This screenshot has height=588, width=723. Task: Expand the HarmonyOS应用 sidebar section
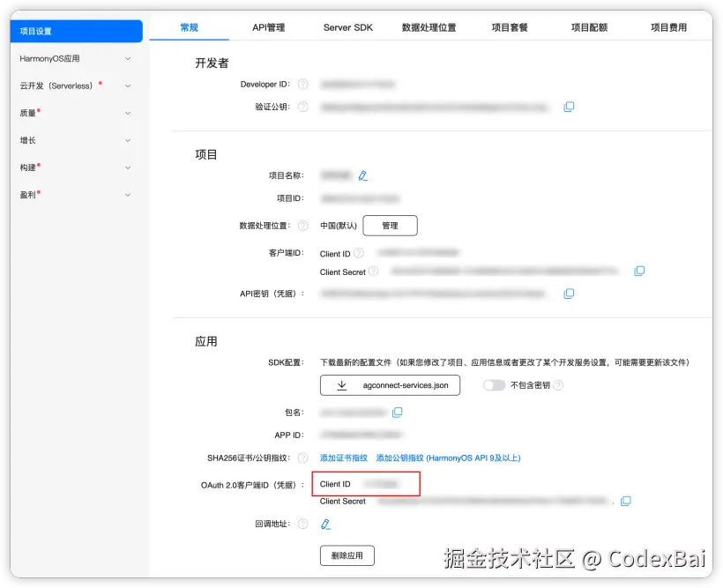click(x=76, y=58)
